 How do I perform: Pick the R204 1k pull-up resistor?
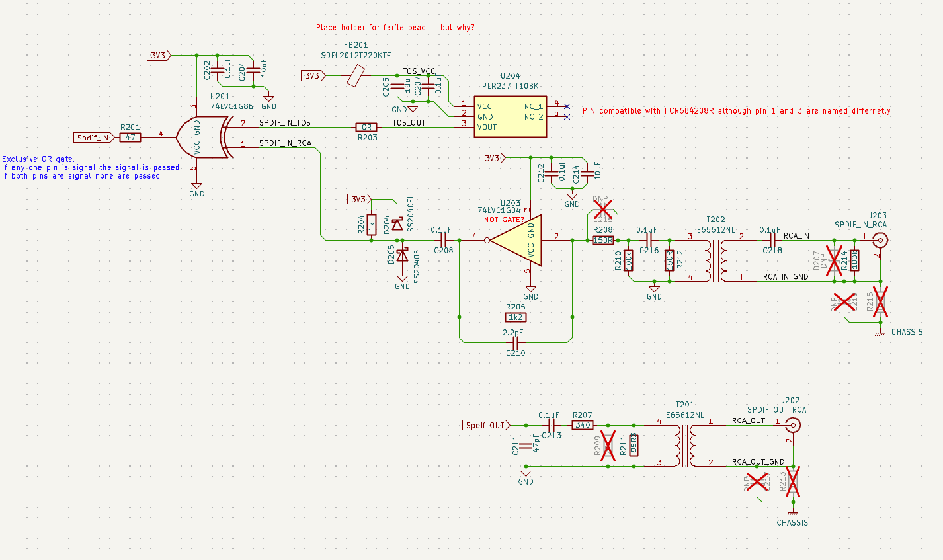(372, 225)
